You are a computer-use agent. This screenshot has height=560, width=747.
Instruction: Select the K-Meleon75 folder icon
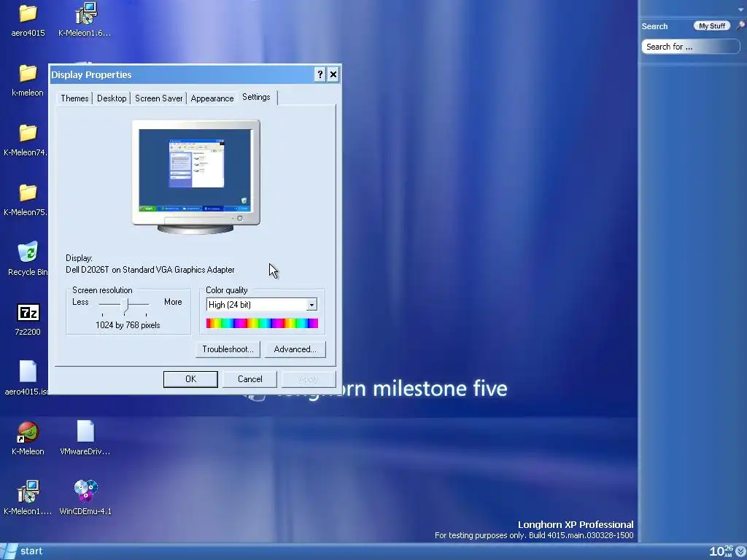(28, 192)
